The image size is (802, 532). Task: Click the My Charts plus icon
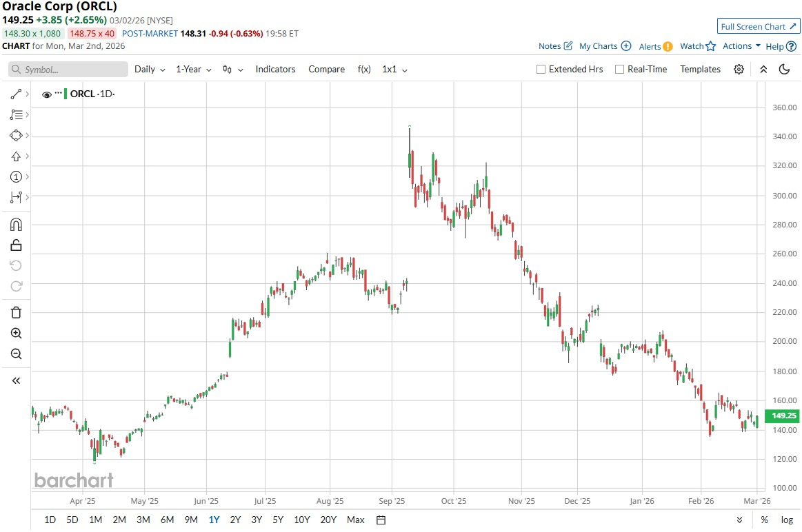click(x=626, y=46)
